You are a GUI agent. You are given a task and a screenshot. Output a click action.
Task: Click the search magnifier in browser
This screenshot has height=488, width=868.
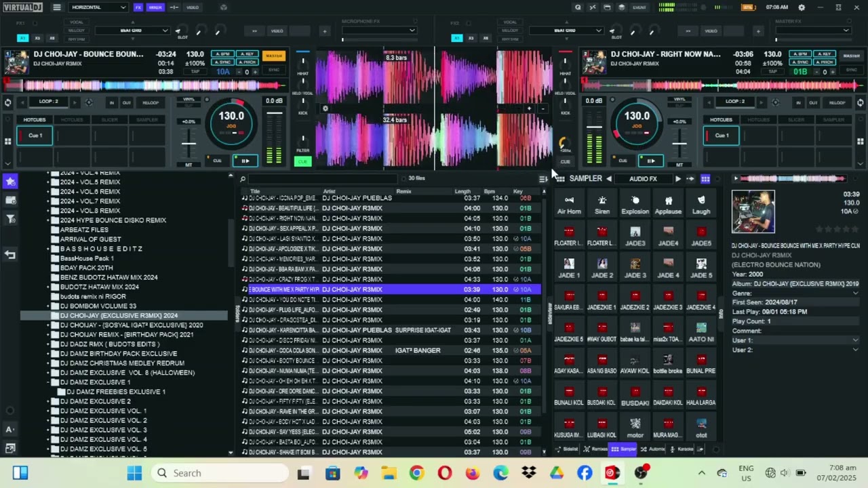243,179
